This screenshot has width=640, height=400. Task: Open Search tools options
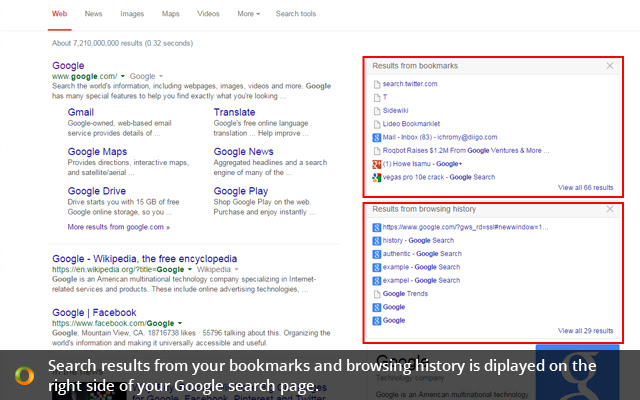click(x=296, y=14)
